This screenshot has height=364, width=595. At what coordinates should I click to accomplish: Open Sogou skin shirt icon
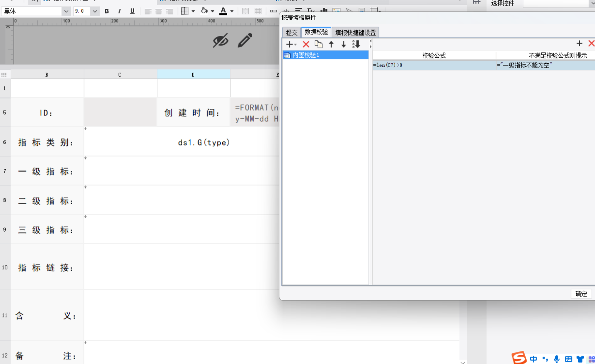[x=580, y=359]
